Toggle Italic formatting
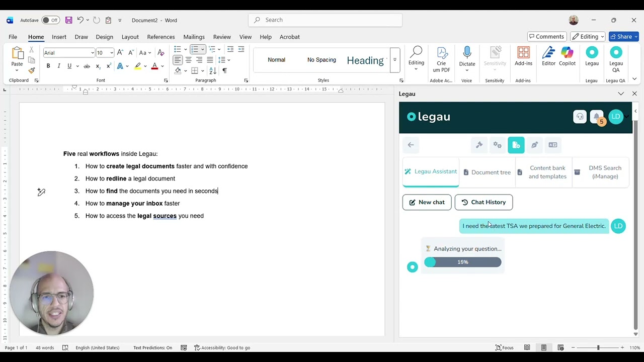Image resolution: width=644 pixels, height=362 pixels. 59,66
